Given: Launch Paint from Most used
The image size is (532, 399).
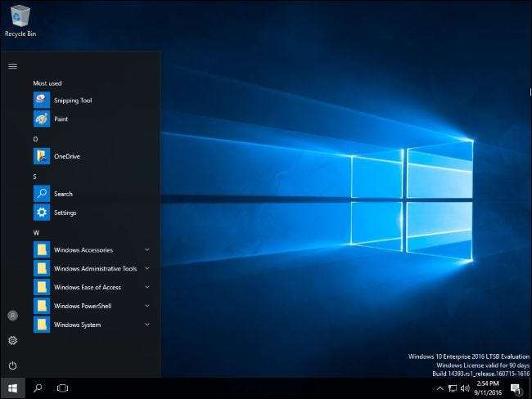Looking at the screenshot, I should (x=61, y=119).
